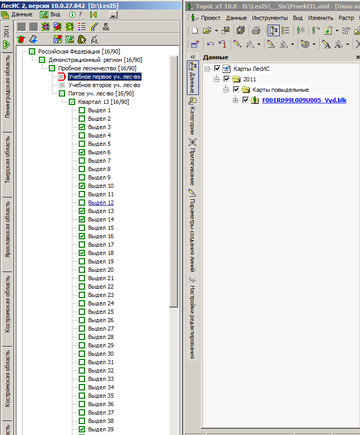Viewport: 360px width, 435px height.
Task: Collapse the 2011 folder node in TopoL
Action: [217, 79]
